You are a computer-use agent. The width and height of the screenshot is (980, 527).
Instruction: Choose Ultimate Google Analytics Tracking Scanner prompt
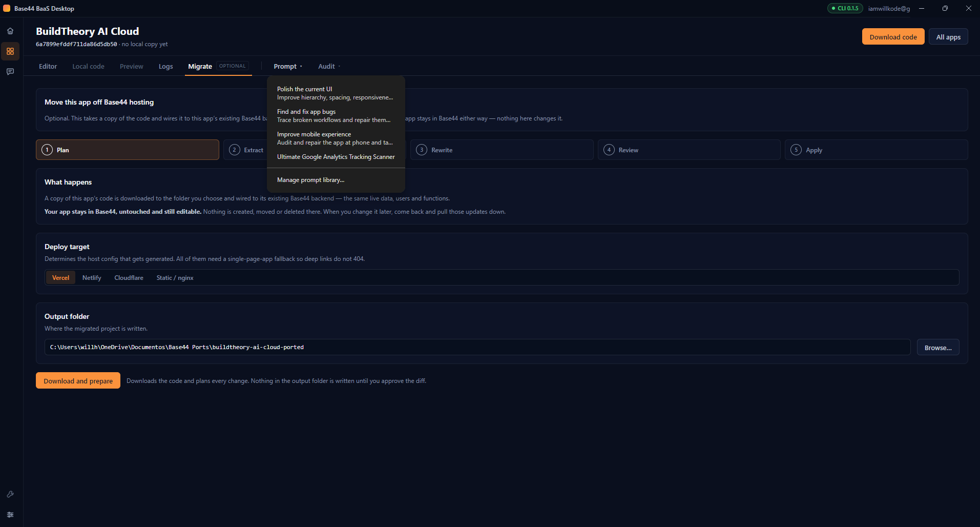click(x=336, y=157)
